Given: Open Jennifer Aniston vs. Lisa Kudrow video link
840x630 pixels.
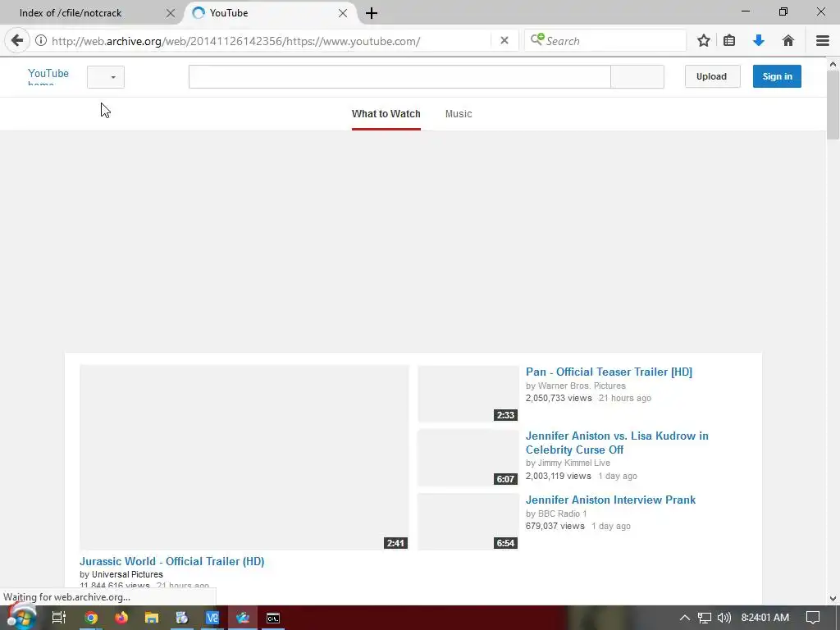Looking at the screenshot, I should click(617, 442).
